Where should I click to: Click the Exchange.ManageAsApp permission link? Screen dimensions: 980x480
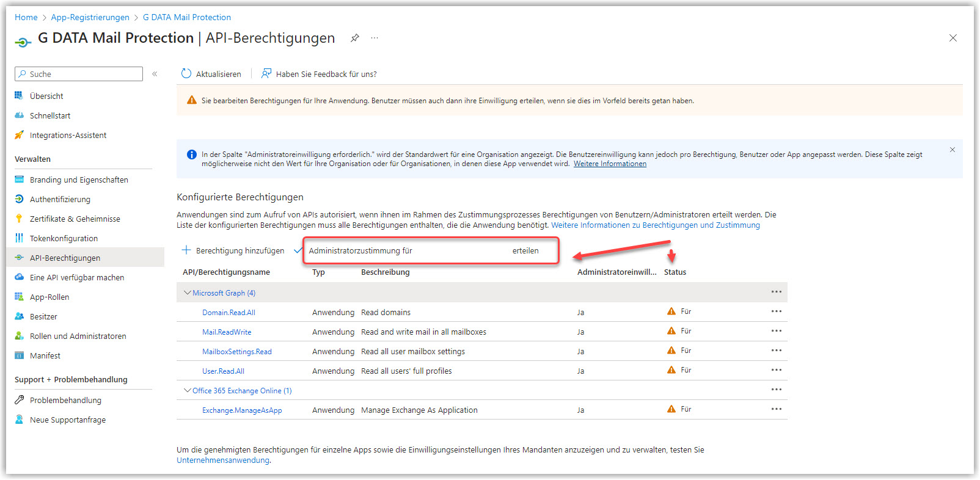(x=242, y=410)
